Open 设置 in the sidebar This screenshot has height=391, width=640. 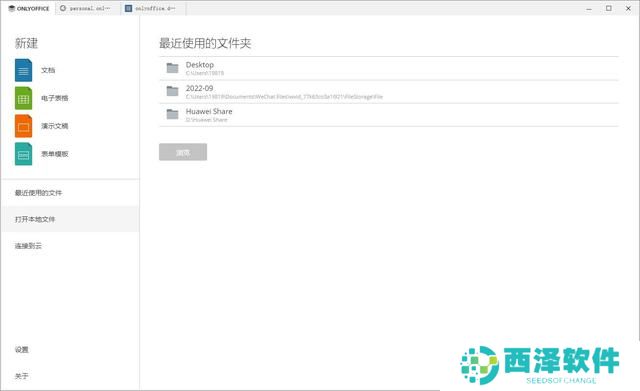pyautogui.click(x=22, y=349)
